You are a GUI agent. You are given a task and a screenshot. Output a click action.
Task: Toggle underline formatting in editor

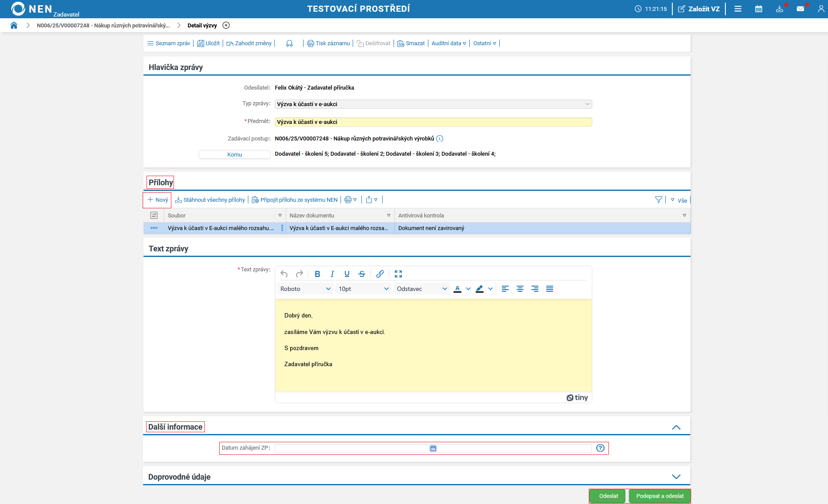pyautogui.click(x=347, y=274)
